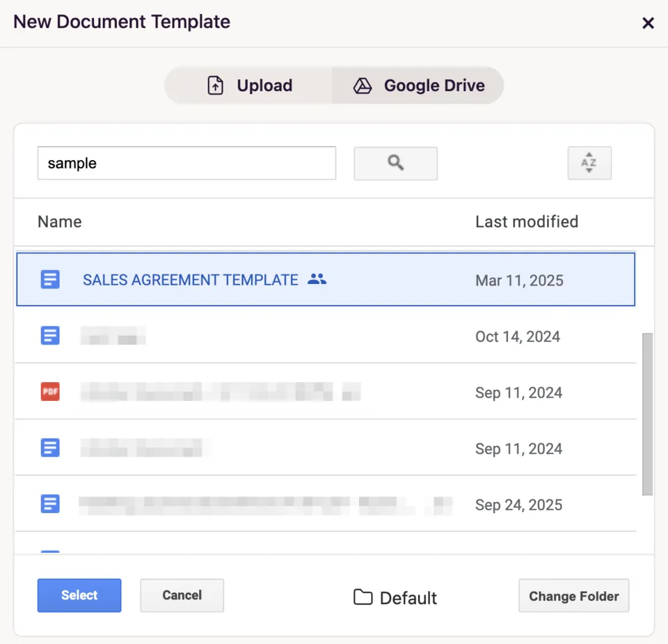Click the doc icon in the second Sep 11, 2024 row

(50, 448)
